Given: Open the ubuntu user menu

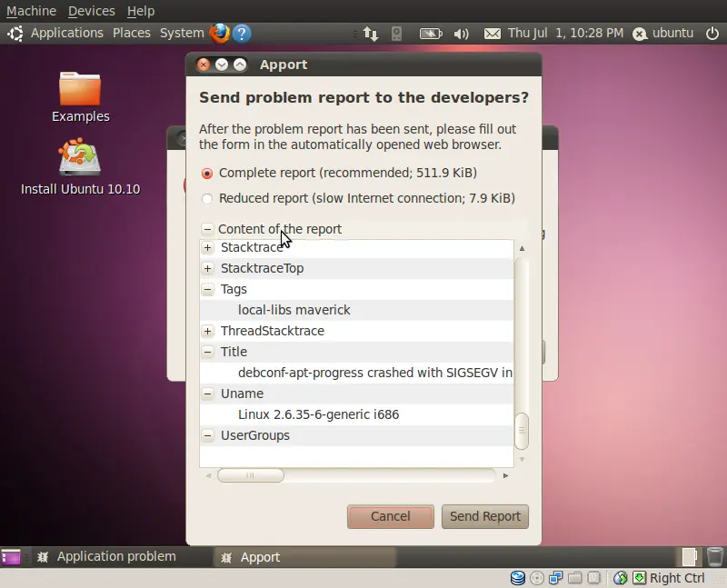Looking at the screenshot, I should tap(672, 34).
